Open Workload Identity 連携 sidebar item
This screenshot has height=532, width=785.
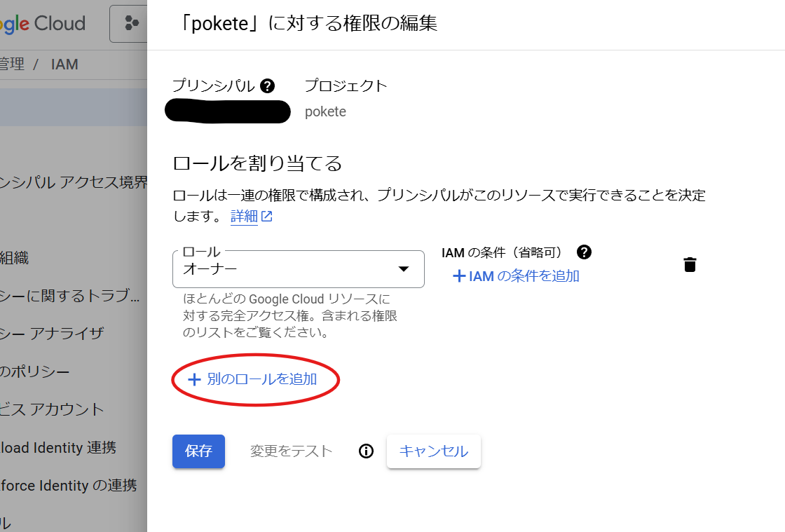click(58, 447)
